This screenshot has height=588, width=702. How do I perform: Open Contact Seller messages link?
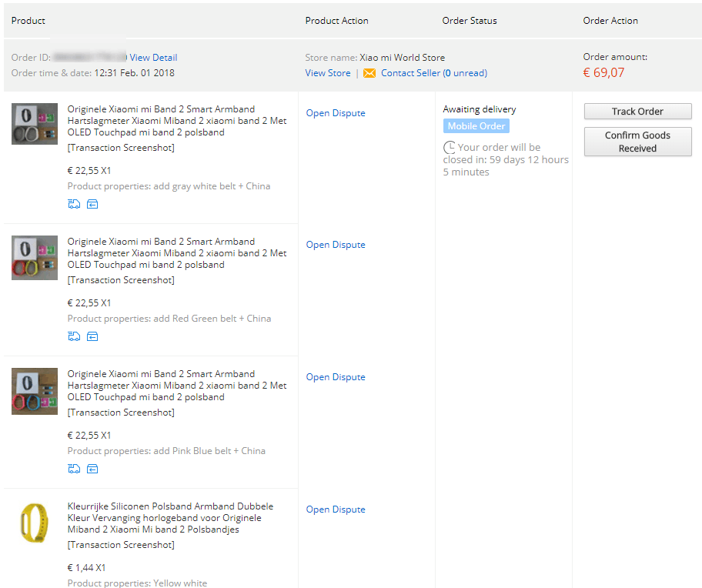tap(433, 73)
